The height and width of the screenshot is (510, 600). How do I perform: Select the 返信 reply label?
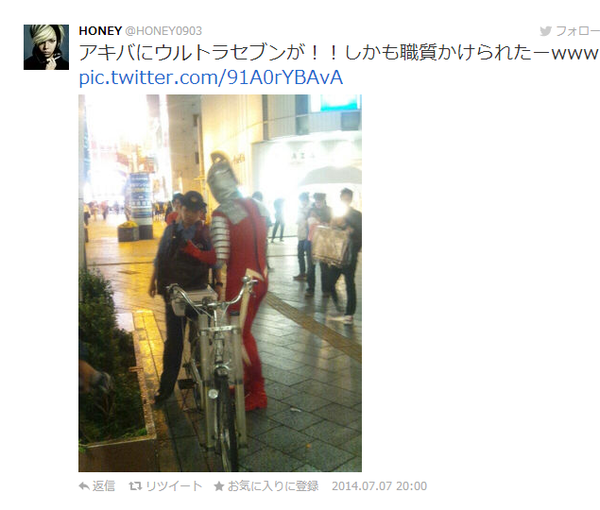[104, 486]
